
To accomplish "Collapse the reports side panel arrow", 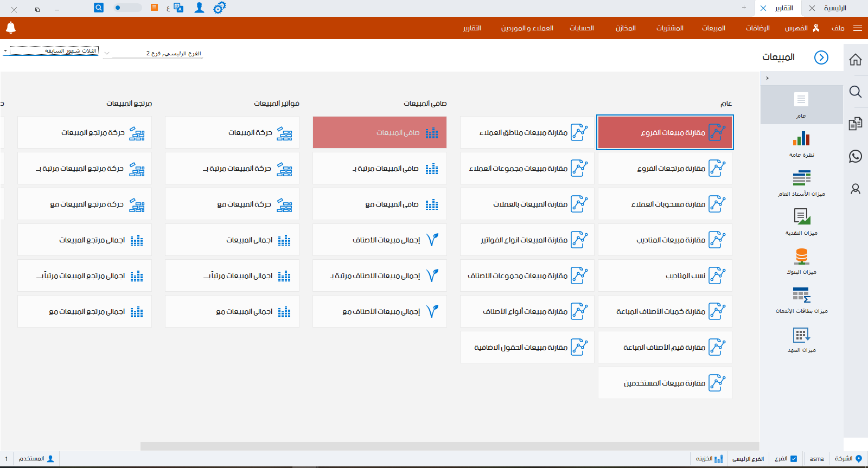I will pyautogui.click(x=767, y=78).
